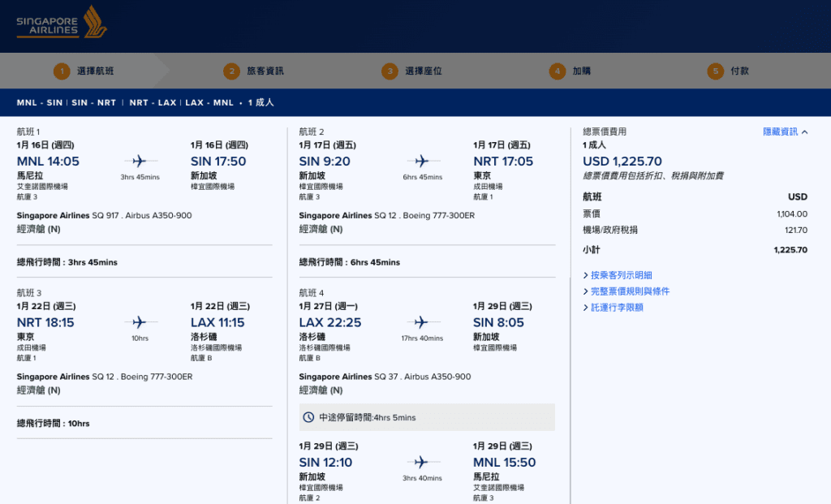Click the 選擇航班 step label

pyautogui.click(x=96, y=71)
